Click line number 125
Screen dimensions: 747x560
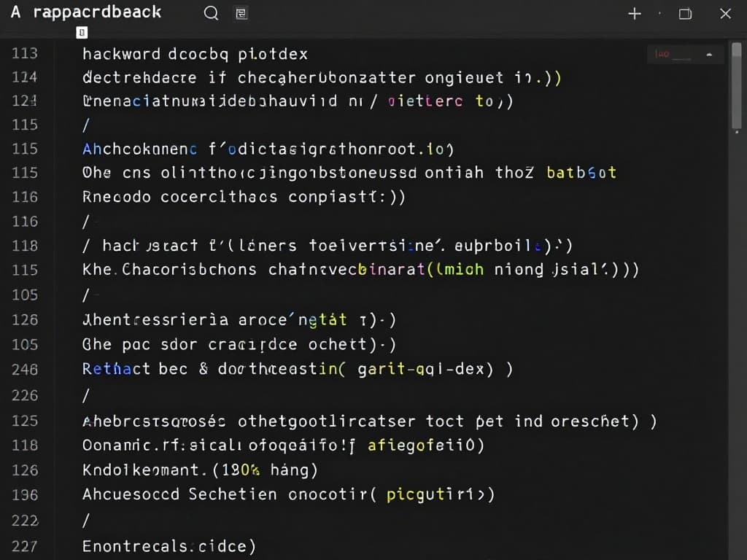coord(24,421)
